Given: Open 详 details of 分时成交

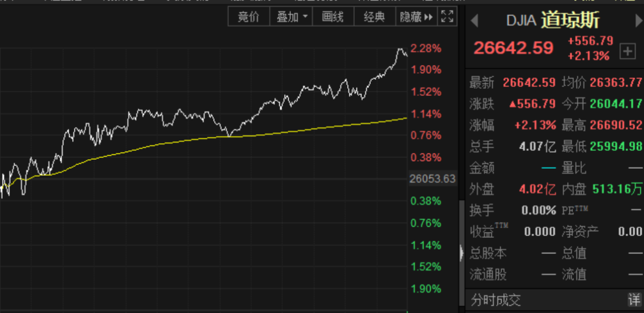Looking at the screenshot, I should [634, 299].
